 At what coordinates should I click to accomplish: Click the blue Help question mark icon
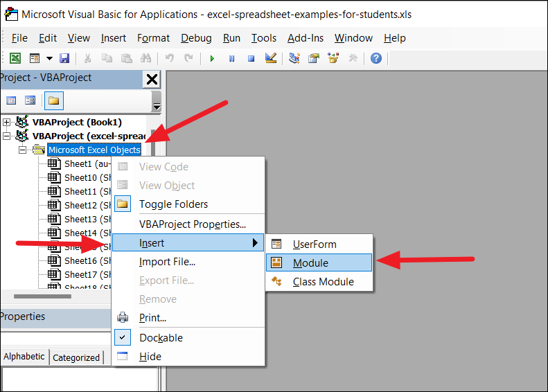click(376, 58)
